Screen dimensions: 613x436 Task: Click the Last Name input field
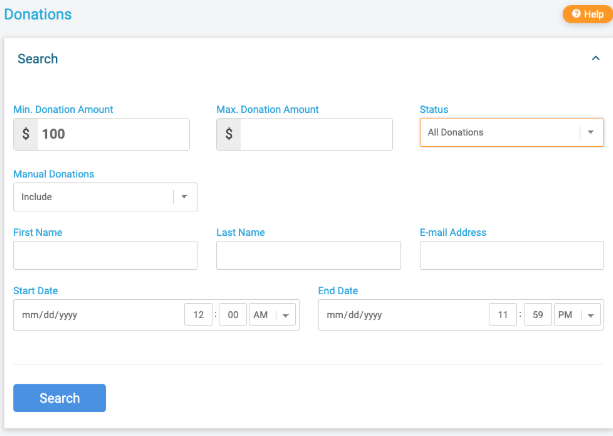click(308, 255)
